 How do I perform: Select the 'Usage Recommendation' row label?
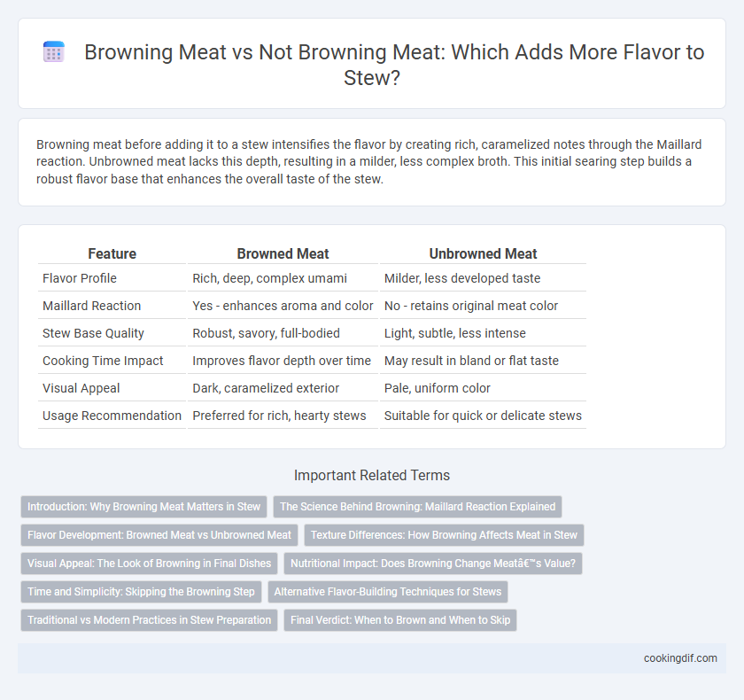pyautogui.click(x=112, y=416)
